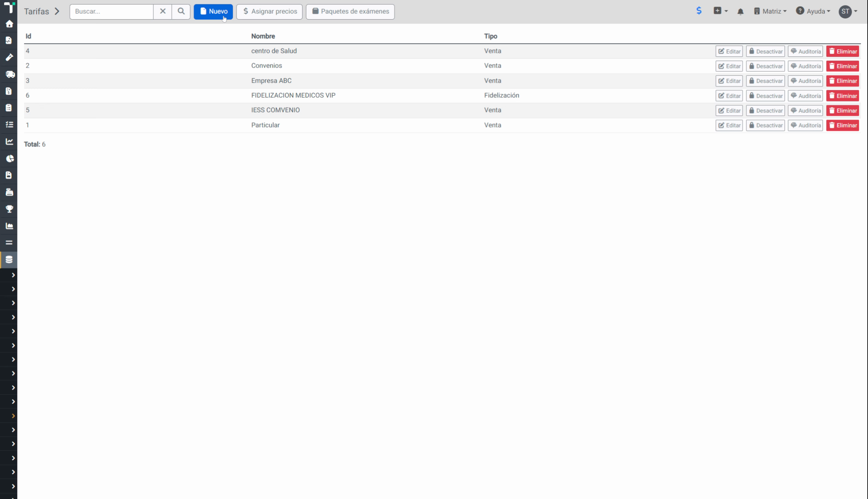Screen dimensions: 868x499
Task: Open the Matriz branch dropdown
Action: (770, 11)
